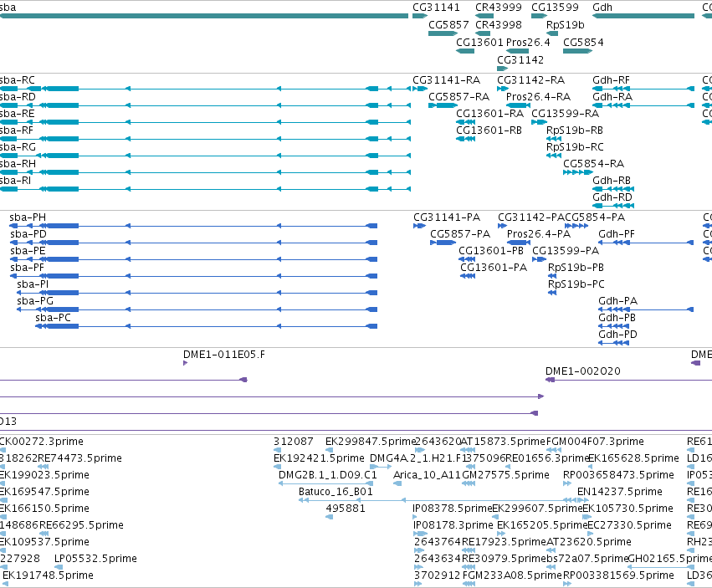Screen dimensions: 712x588
Task: Open the CG5857 gene feature
Action: point(443,33)
